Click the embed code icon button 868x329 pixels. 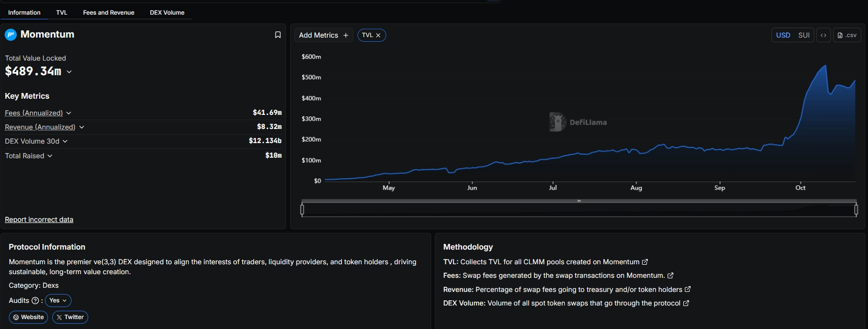click(x=823, y=35)
